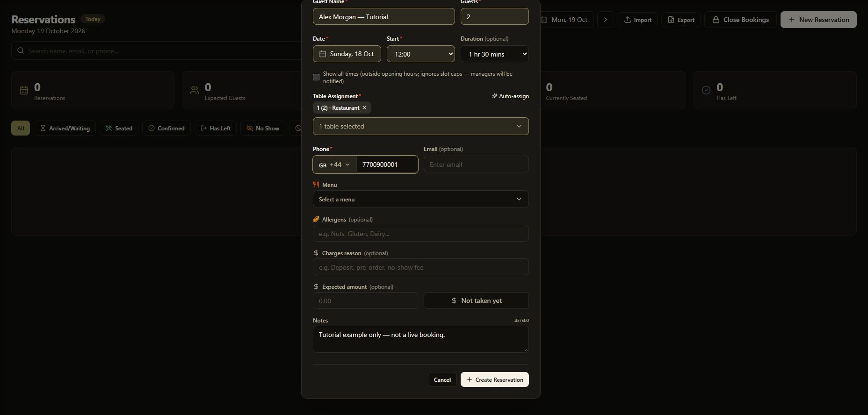Click the Notes text area
The width and height of the screenshot is (868, 415).
coord(421,339)
